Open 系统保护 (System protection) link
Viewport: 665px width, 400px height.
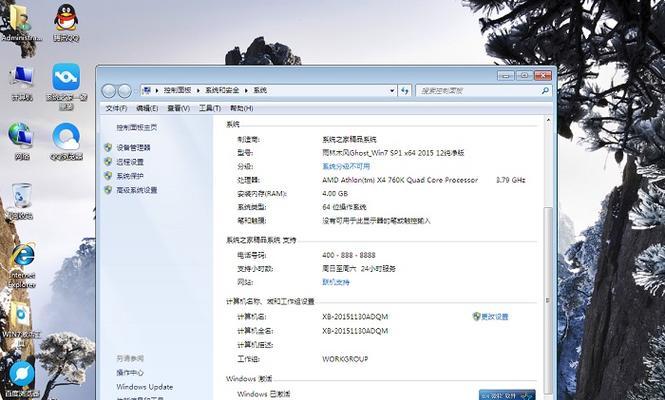(130, 176)
